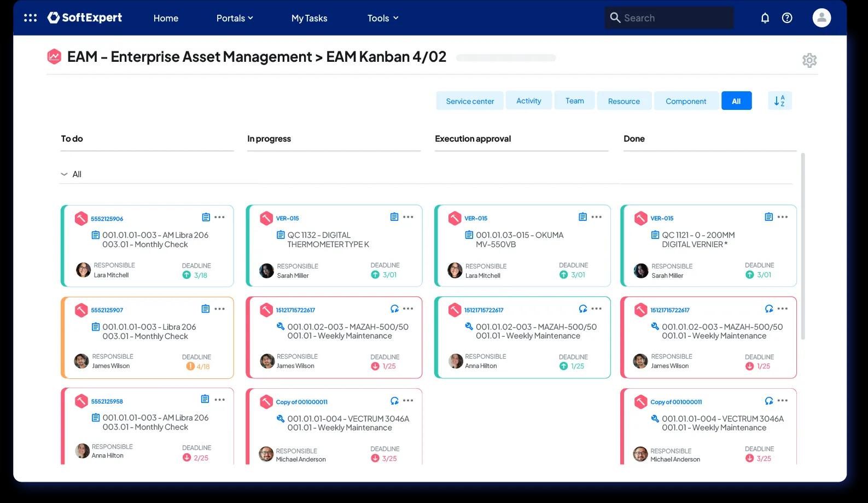
Task: Click Lara Mitchell avatar on card 5552125906
Action: [83, 270]
